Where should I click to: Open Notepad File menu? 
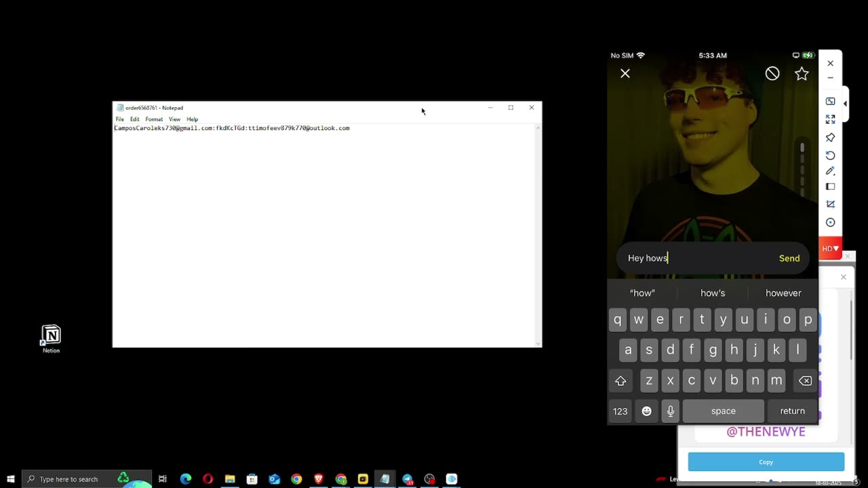coord(120,119)
